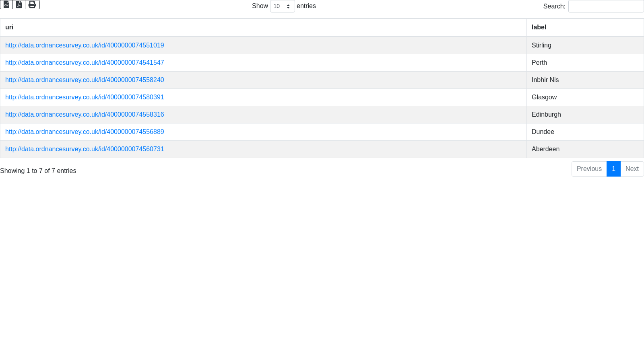The height and width of the screenshot is (362, 644).
Task: Export the table as CSV
Action: coord(6,4)
